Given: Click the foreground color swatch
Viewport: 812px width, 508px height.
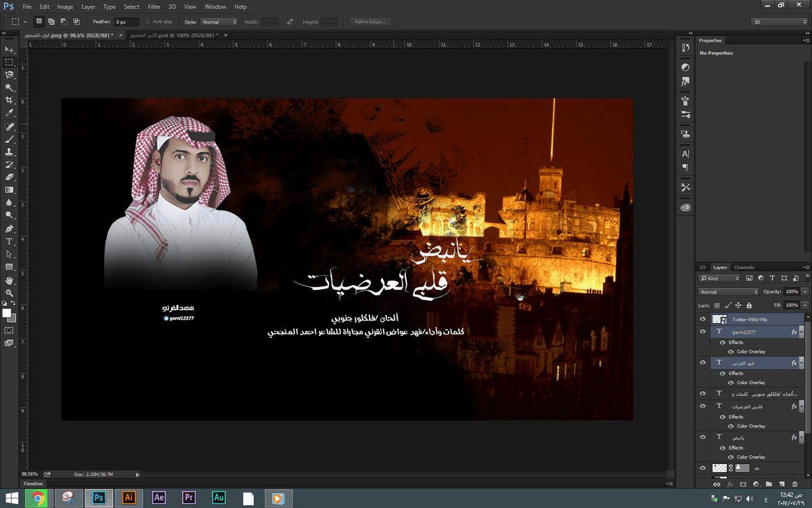Looking at the screenshot, I should coord(7,313).
